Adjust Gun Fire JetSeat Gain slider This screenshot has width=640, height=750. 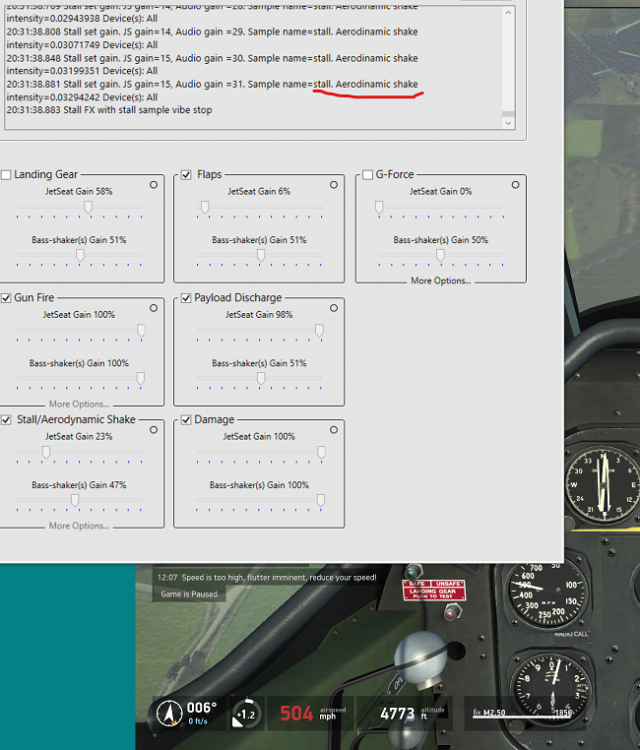(141, 331)
